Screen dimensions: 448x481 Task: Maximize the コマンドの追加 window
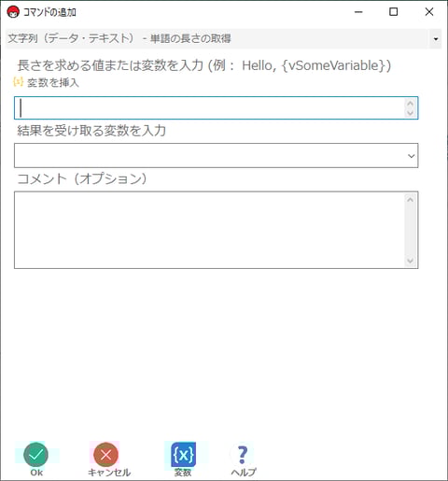tap(394, 12)
